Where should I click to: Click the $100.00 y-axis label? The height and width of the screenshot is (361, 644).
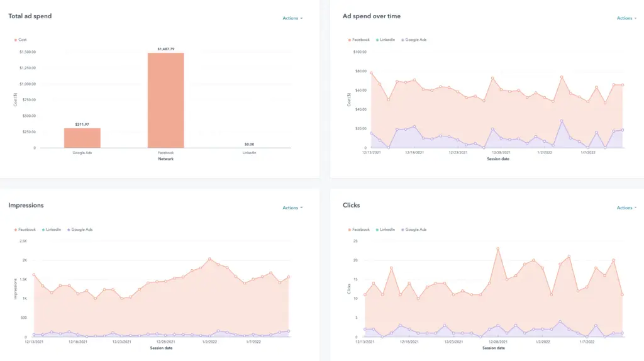(360, 52)
